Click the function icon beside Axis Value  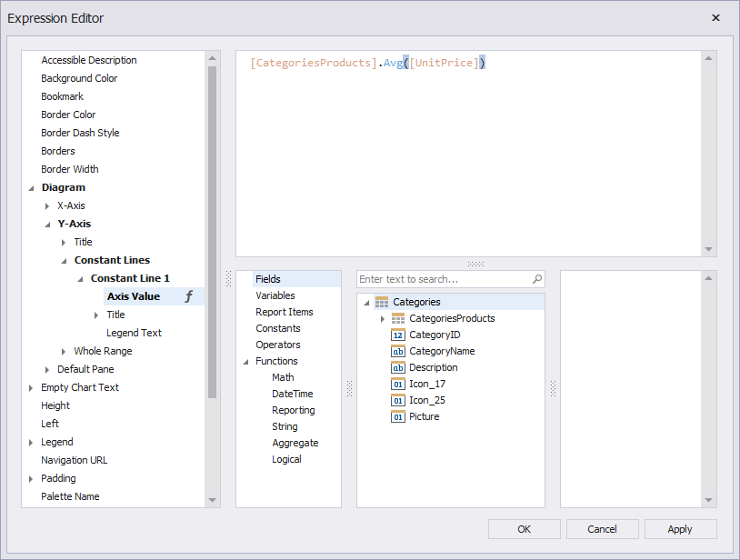189,296
